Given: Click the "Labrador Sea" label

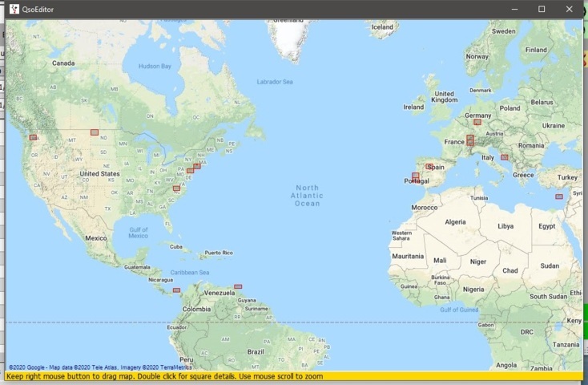Looking at the screenshot, I should tap(275, 82).
